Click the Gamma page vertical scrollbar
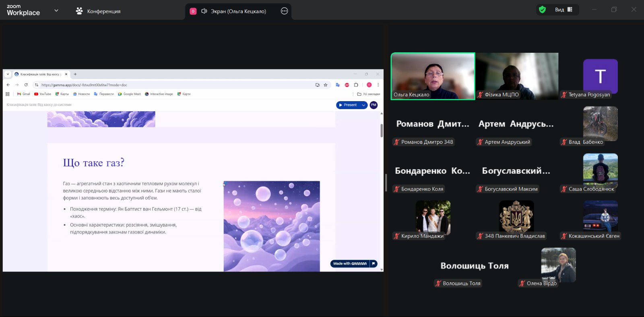644x317 pixels. click(382, 131)
